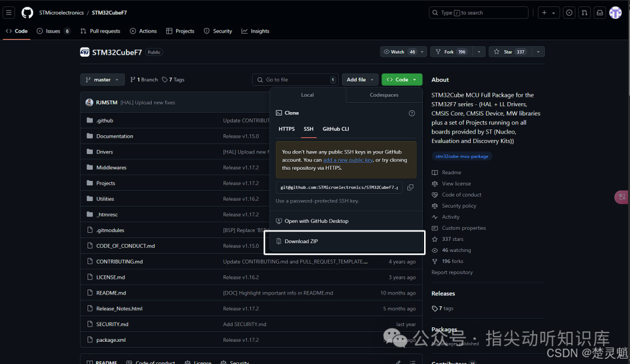Open the Fork options dropdown arrow
Viewport: 630px width, 364px height.
click(479, 52)
